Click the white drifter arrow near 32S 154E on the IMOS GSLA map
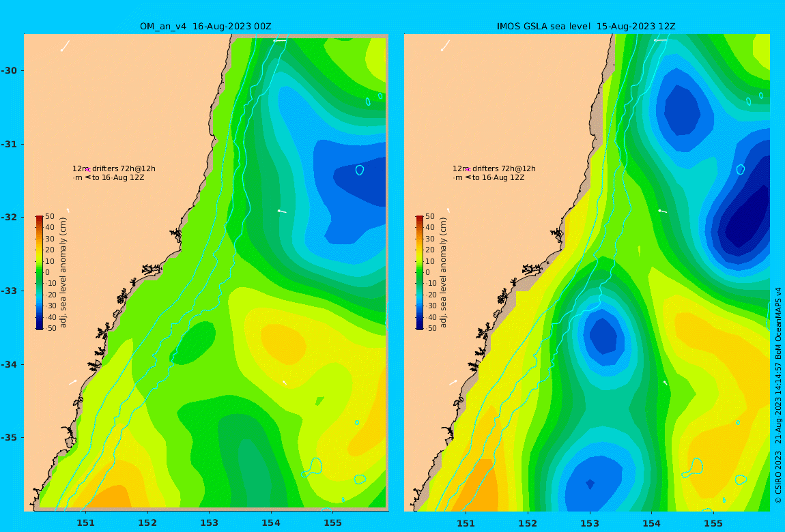Image resolution: width=785 pixels, height=532 pixels. pos(662,211)
